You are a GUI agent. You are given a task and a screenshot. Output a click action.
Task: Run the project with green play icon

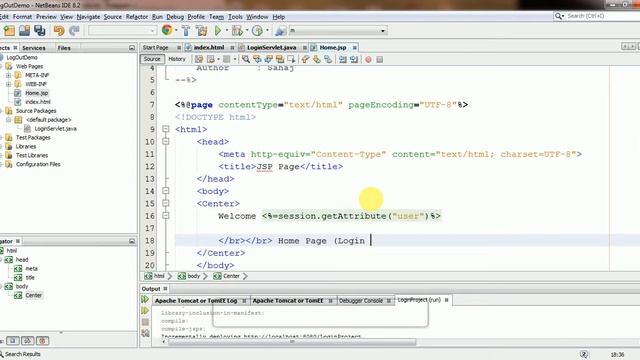[x=218, y=31]
